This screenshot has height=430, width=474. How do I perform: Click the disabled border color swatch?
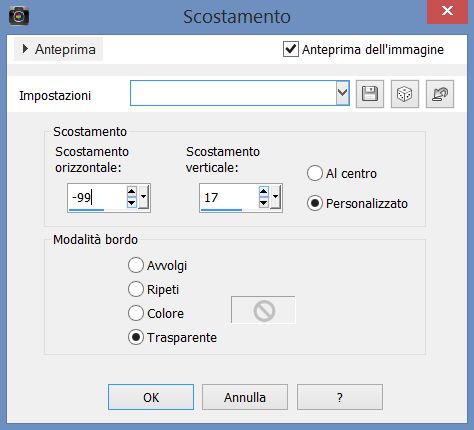263,310
